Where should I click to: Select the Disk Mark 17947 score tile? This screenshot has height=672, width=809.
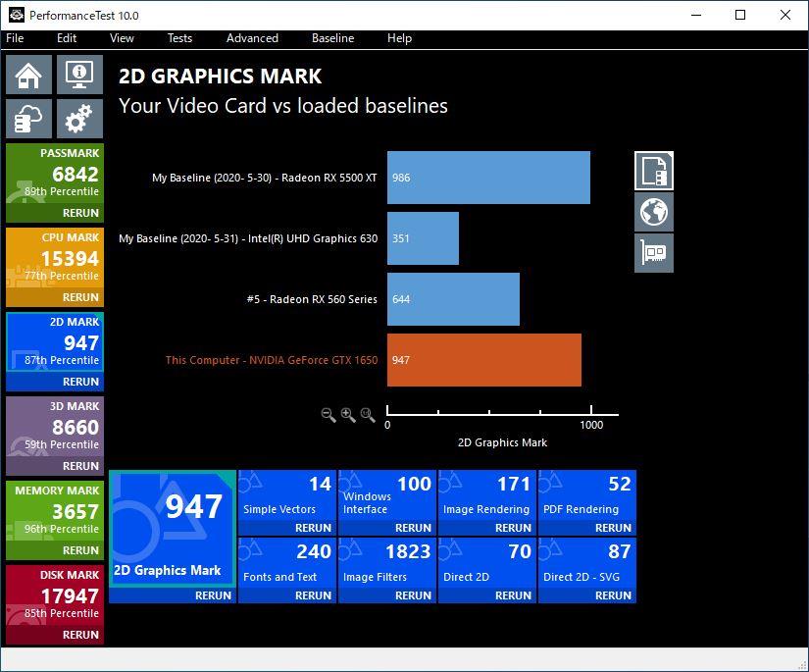(55, 596)
